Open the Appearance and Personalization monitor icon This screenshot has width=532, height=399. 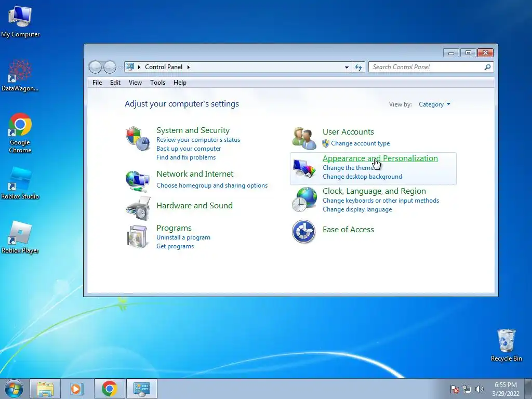[x=304, y=168]
